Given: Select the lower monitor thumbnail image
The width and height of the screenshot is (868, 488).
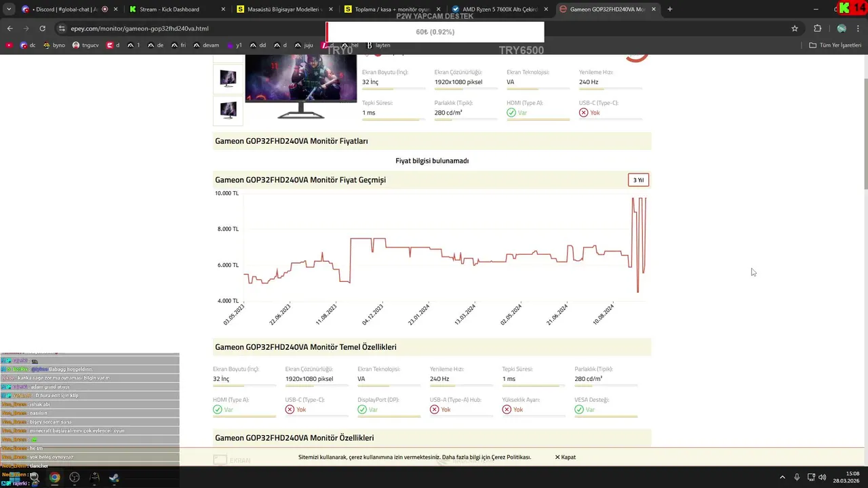Looking at the screenshot, I should click(228, 110).
